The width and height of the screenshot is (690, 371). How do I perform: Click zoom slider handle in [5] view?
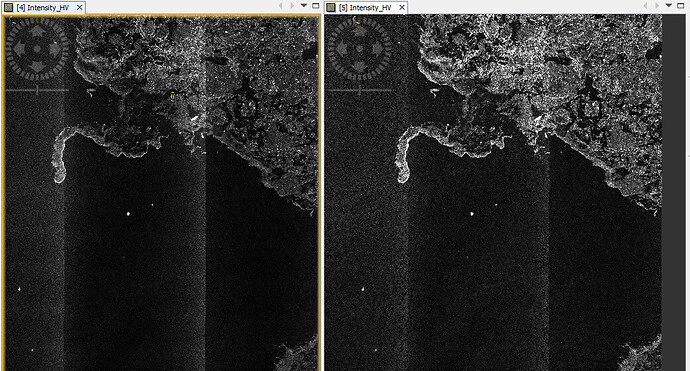pyautogui.click(x=360, y=90)
